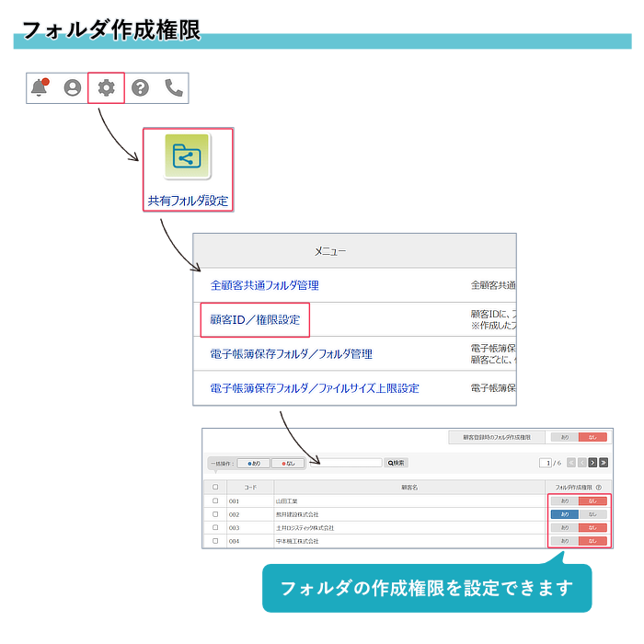
Task: Open the 共有フォルダ設定 shared folder icon
Action: click(x=188, y=156)
